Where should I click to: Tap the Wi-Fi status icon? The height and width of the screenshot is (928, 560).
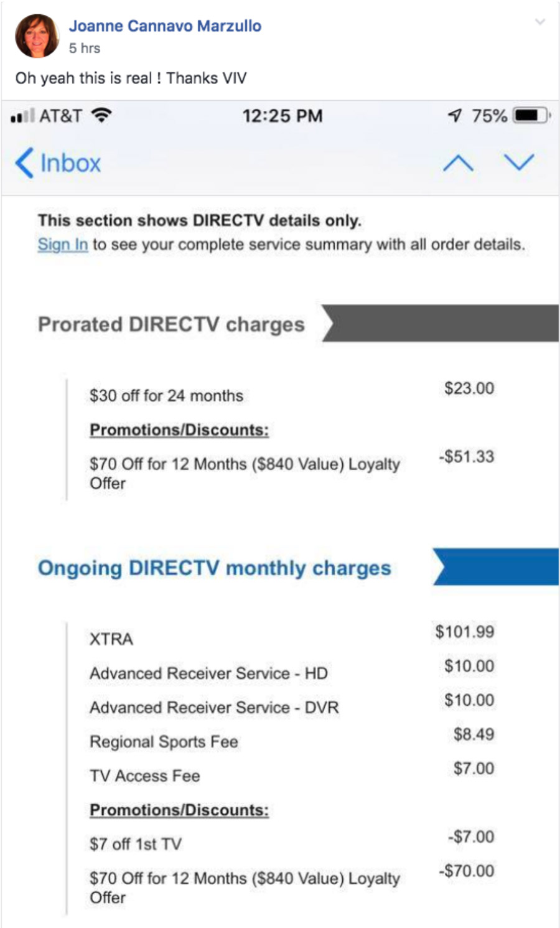coord(101,115)
